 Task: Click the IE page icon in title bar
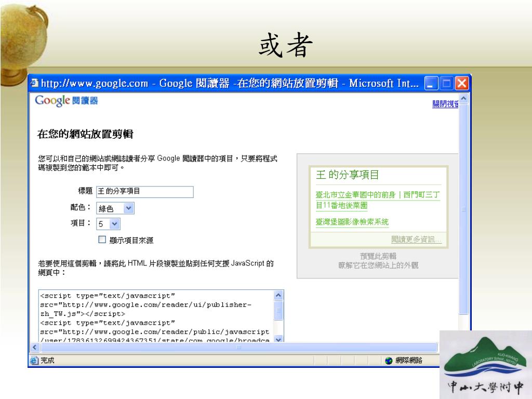(x=34, y=83)
